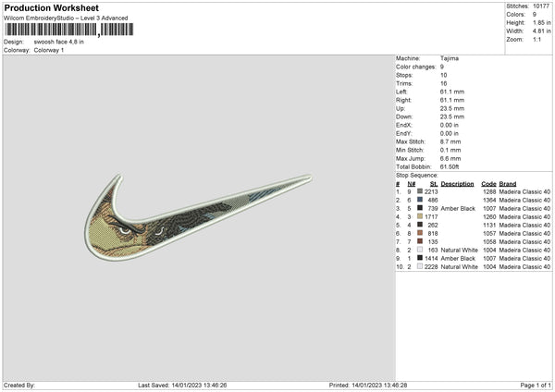Click stitch count '2213' in row 1

point(431,191)
